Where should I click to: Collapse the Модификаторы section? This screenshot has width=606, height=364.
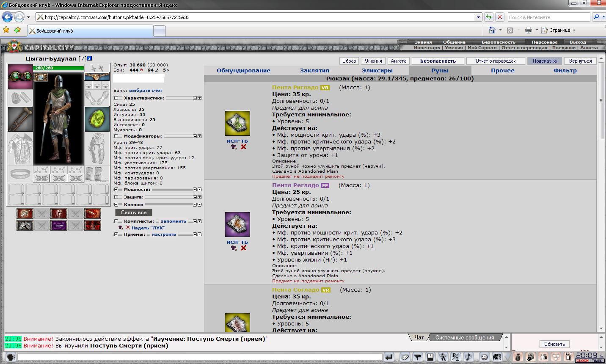coord(116,136)
